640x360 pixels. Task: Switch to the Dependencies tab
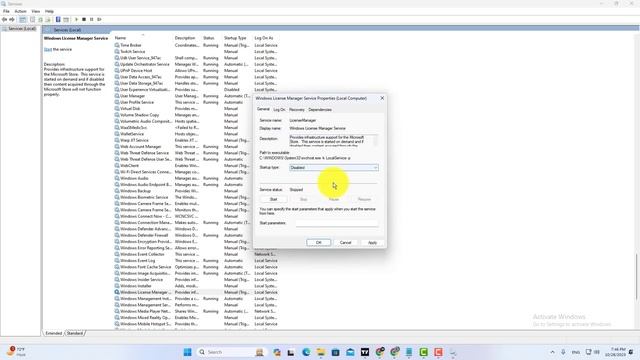pos(320,110)
